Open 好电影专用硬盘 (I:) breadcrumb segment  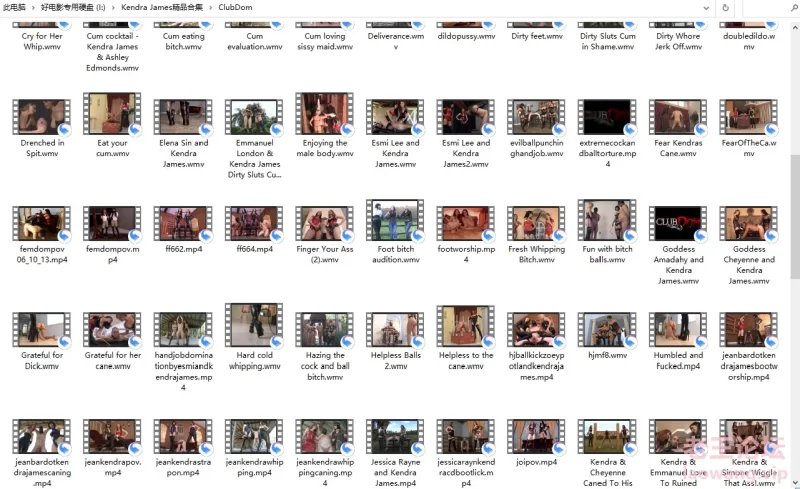tap(73, 7)
